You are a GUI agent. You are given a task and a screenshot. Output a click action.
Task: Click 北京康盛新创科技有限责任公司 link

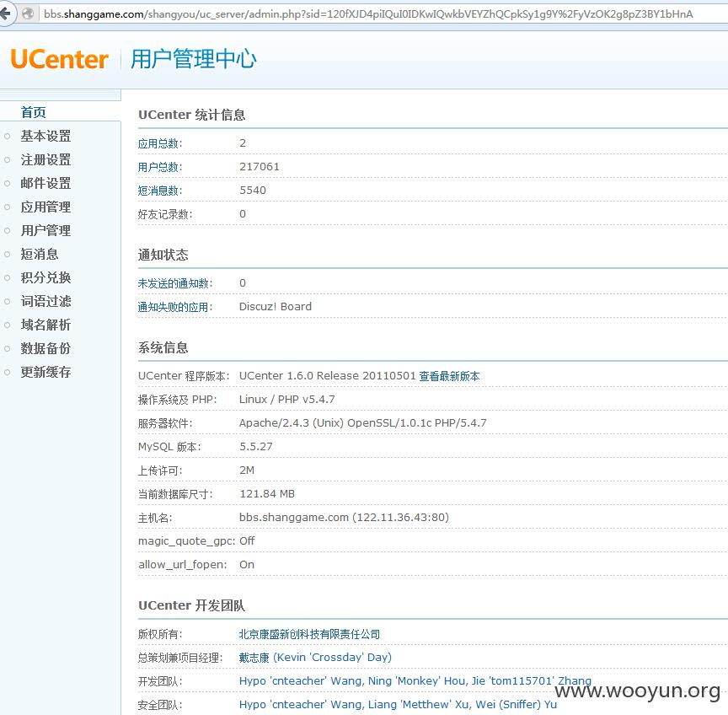click(309, 634)
